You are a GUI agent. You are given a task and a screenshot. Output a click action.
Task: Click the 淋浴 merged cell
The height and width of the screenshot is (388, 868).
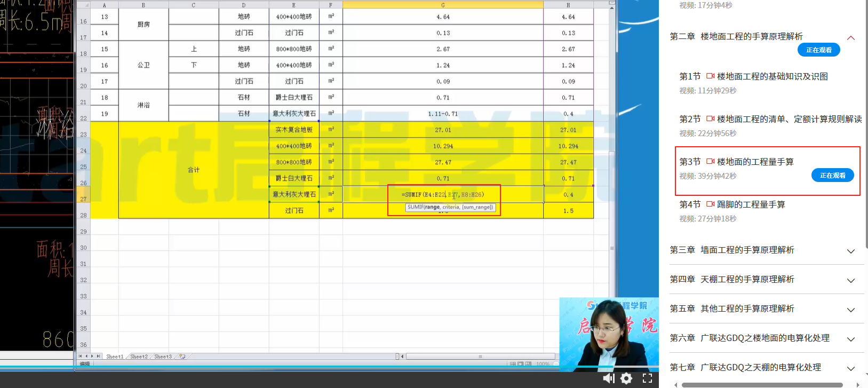144,105
